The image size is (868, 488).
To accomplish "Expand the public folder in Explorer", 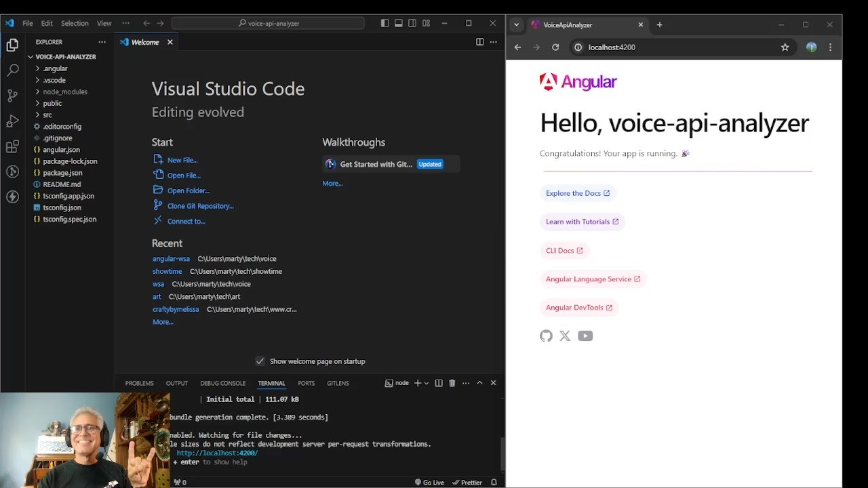I will pyautogui.click(x=52, y=103).
